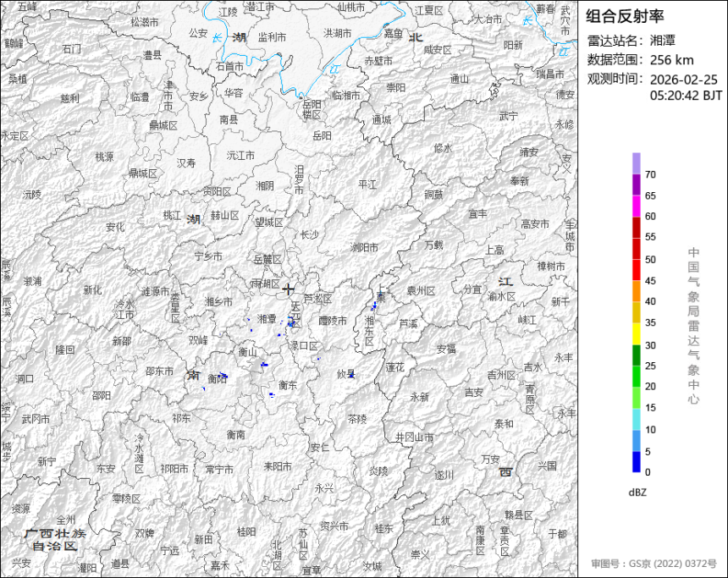Screen dimensions: 728x578
Task: Click the 长沙 label on the map
Action: tap(309, 235)
